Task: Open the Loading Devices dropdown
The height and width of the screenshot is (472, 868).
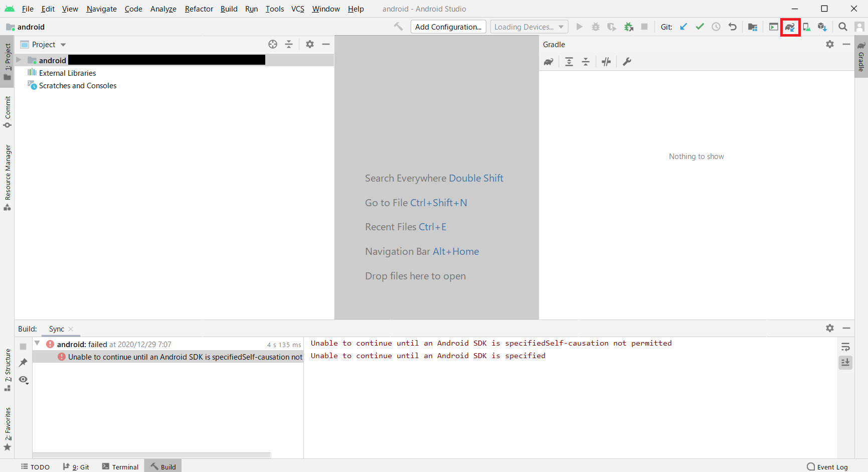Action: point(529,27)
